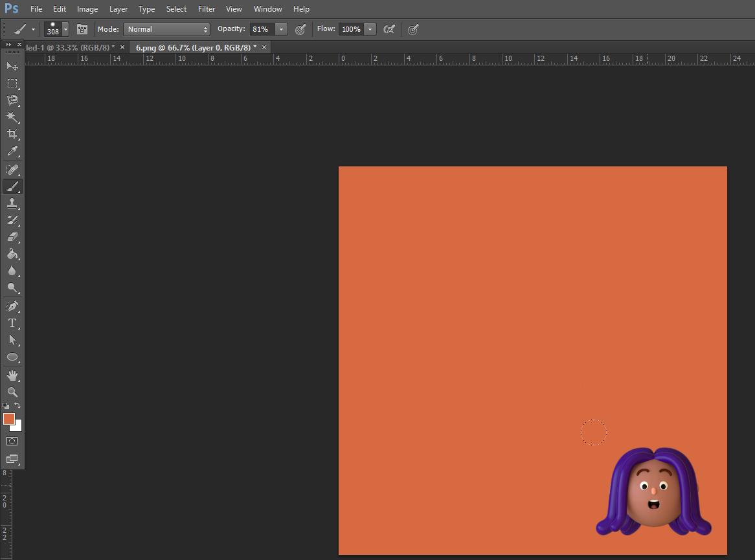Reset default foreground and background colors
The height and width of the screenshot is (560, 755).
(6, 406)
